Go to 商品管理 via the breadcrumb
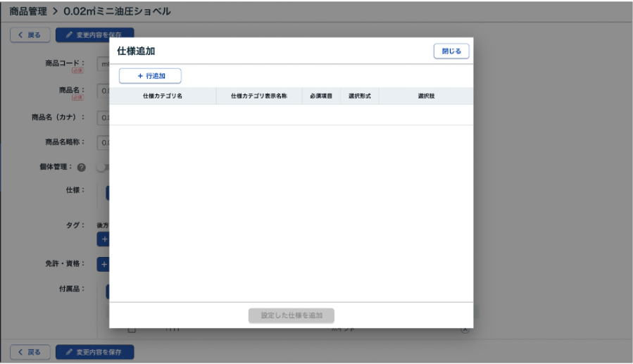This screenshot has width=633, height=364. pyautogui.click(x=29, y=11)
